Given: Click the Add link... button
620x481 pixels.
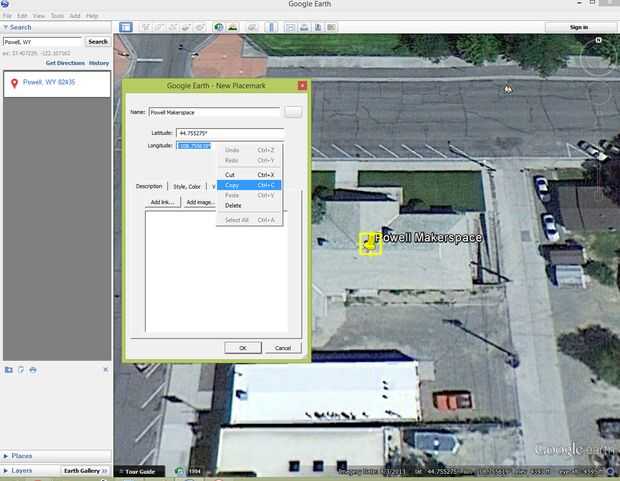Looking at the screenshot, I should pos(163,202).
